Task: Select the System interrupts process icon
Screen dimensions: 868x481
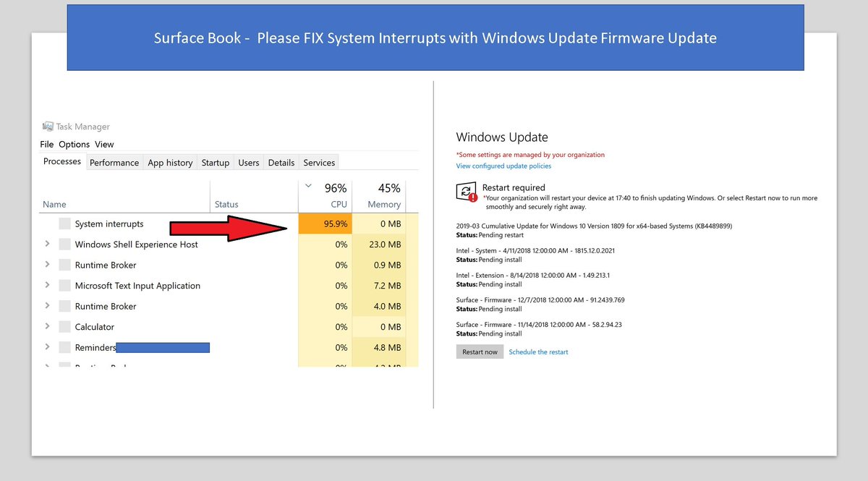Action: (64, 224)
